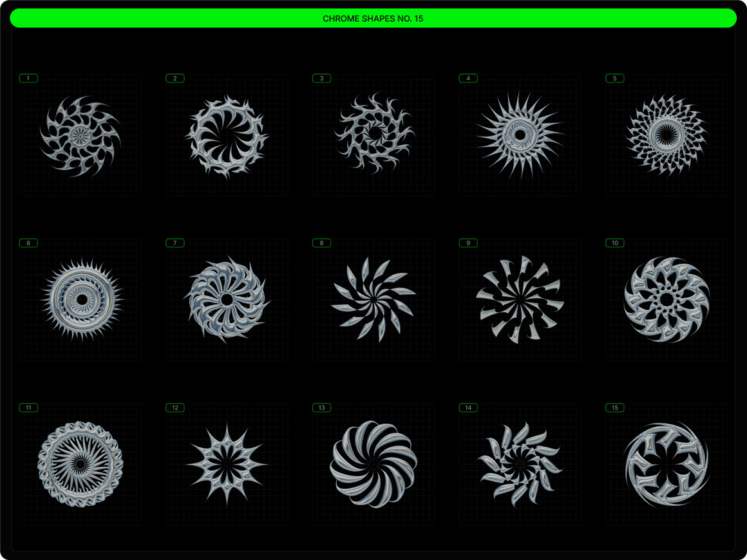Pick chrome shape 5 with layered small petals

pos(667,135)
